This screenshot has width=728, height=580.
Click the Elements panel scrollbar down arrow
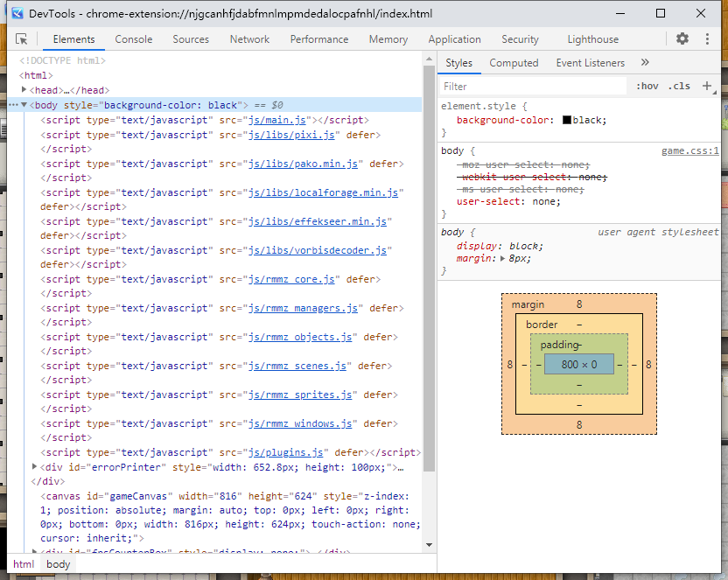tap(429, 545)
